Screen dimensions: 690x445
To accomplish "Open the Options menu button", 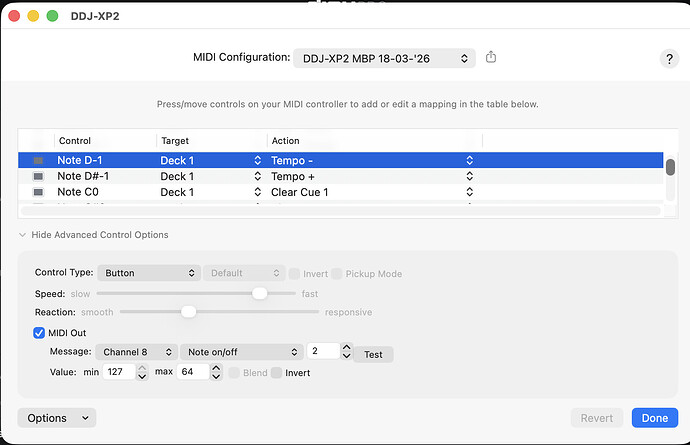I will click(x=57, y=418).
